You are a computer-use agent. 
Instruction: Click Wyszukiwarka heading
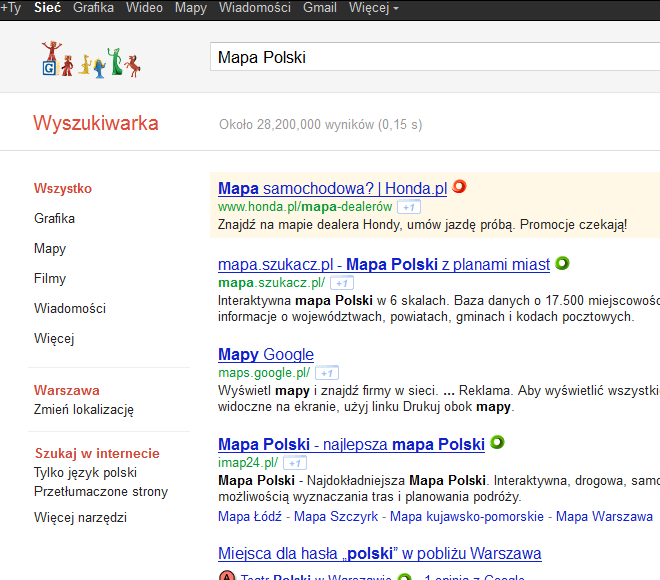coord(96,123)
